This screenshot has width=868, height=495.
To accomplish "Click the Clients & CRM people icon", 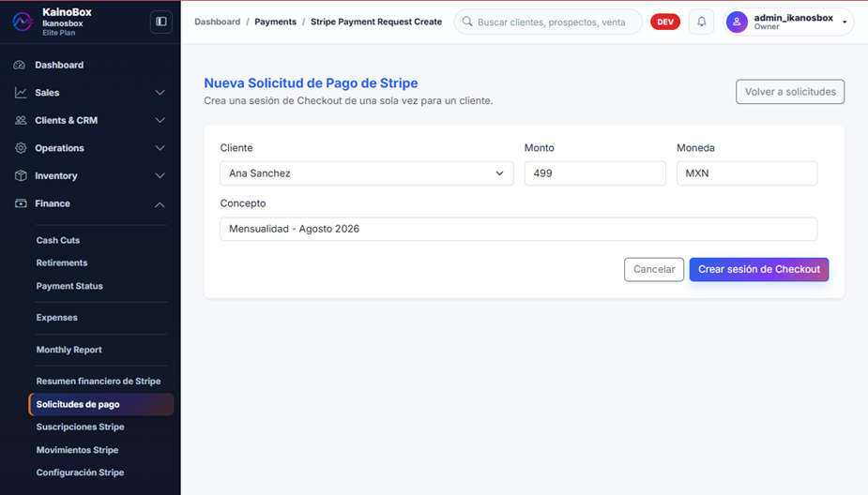I will click(21, 120).
